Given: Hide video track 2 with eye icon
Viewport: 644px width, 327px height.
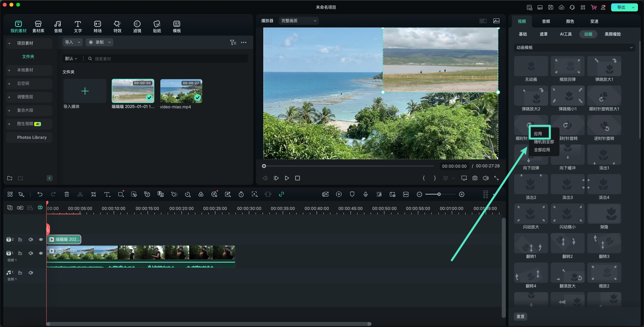Looking at the screenshot, I should [x=41, y=239].
